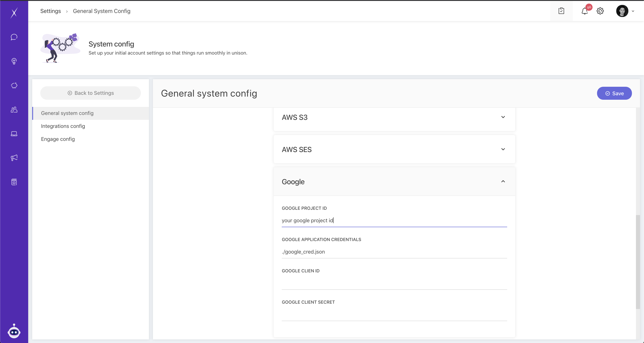Select Integrations config in side menu

pyautogui.click(x=63, y=126)
